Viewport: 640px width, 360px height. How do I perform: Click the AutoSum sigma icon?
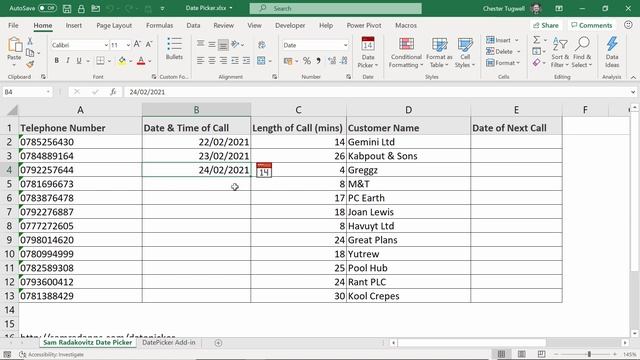pyautogui.click(x=536, y=40)
